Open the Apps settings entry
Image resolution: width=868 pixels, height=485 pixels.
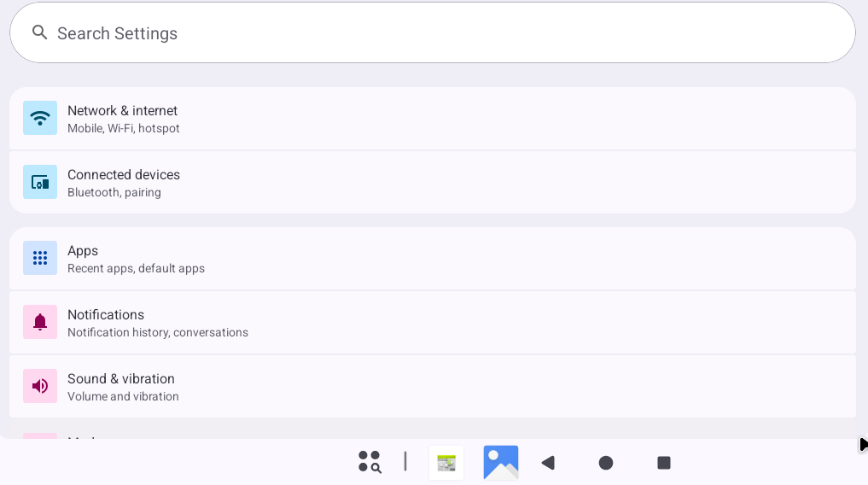[x=433, y=259]
